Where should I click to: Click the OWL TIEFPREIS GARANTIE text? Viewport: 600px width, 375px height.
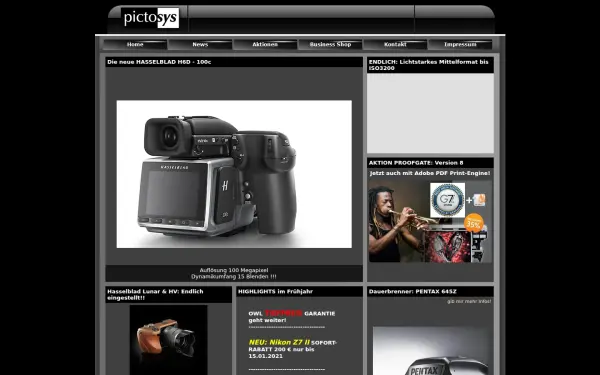tap(292, 317)
